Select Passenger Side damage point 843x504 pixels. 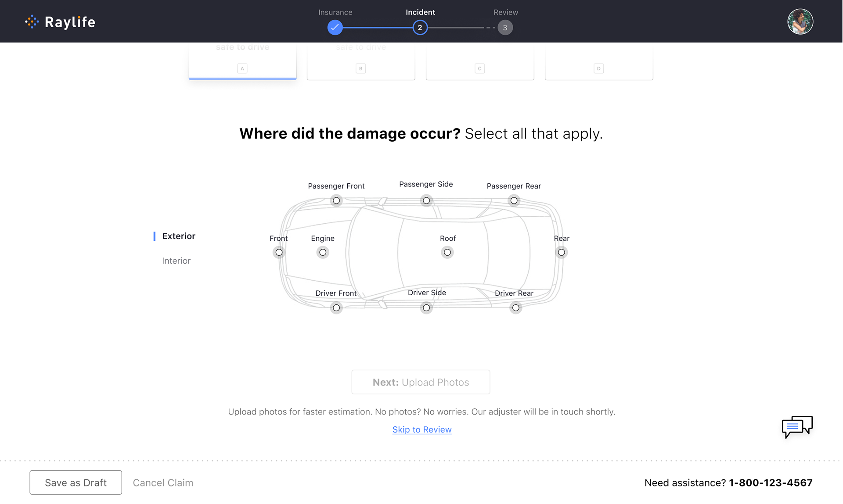click(x=426, y=200)
